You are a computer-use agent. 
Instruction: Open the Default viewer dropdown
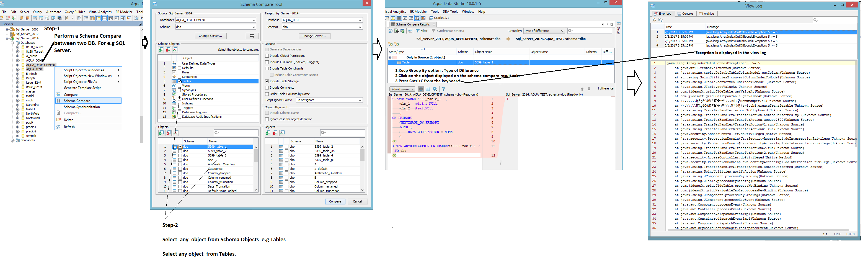click(402, 89)
